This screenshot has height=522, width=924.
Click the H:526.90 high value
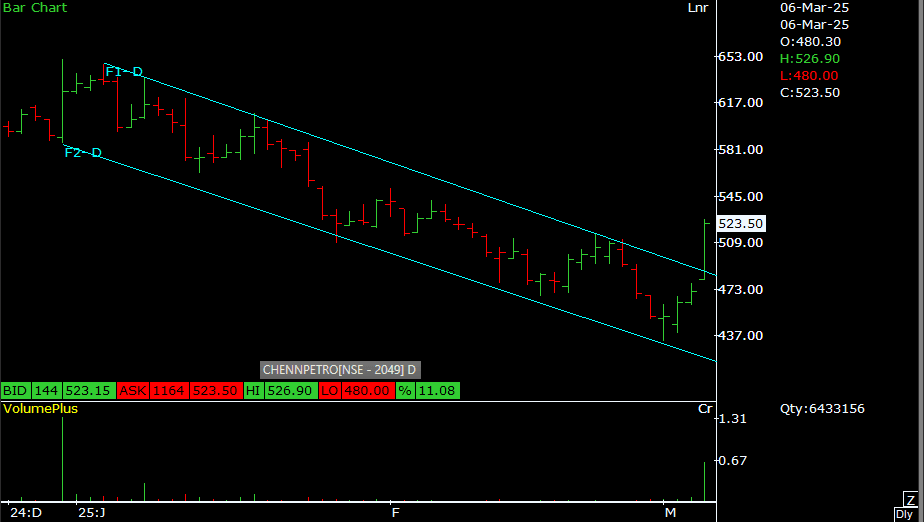coord(810,59)
